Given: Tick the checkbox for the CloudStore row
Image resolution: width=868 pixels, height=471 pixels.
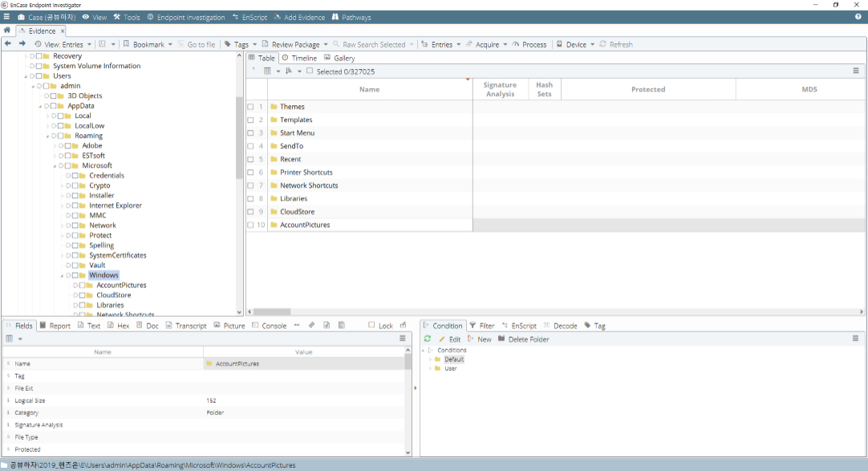Looking at the screenshot, I should pos(251,212).
